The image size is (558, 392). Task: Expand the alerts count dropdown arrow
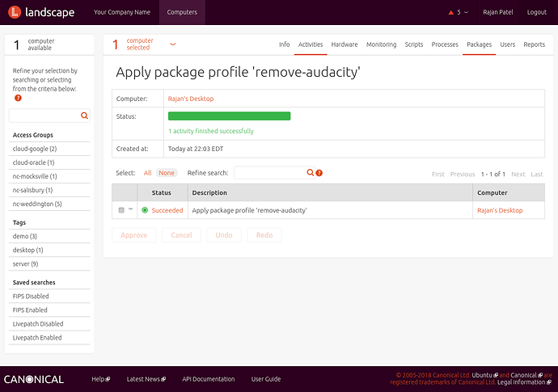click(x=466, y=12)
